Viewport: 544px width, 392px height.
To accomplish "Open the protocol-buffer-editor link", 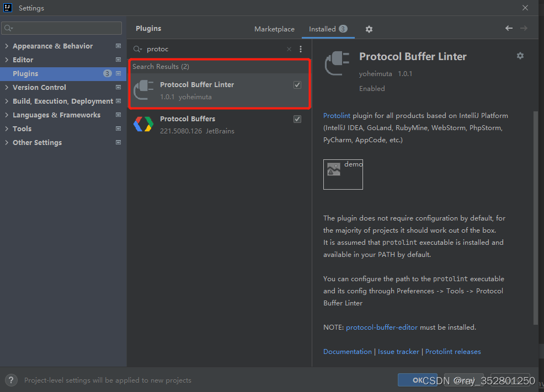I will [382, 327].
